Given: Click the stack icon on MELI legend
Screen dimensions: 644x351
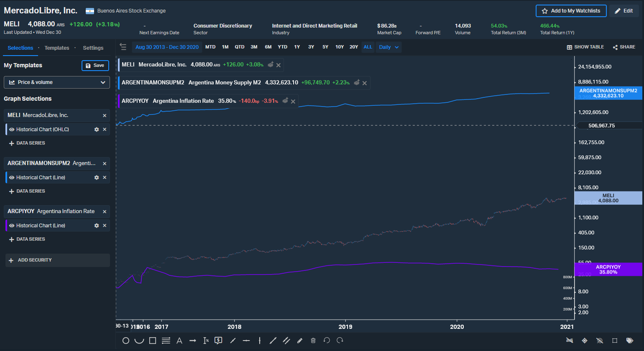Looking at the screenshot, I should point(271,64).
